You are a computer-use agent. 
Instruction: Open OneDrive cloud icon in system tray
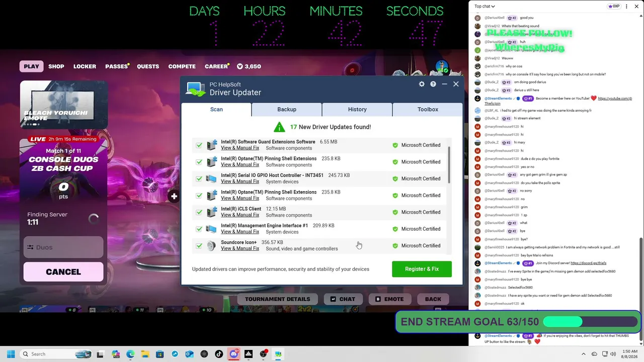[594, 354]
